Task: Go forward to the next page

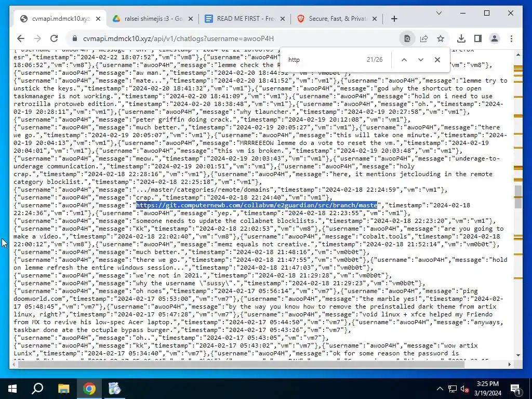Action: coord(37,38)
